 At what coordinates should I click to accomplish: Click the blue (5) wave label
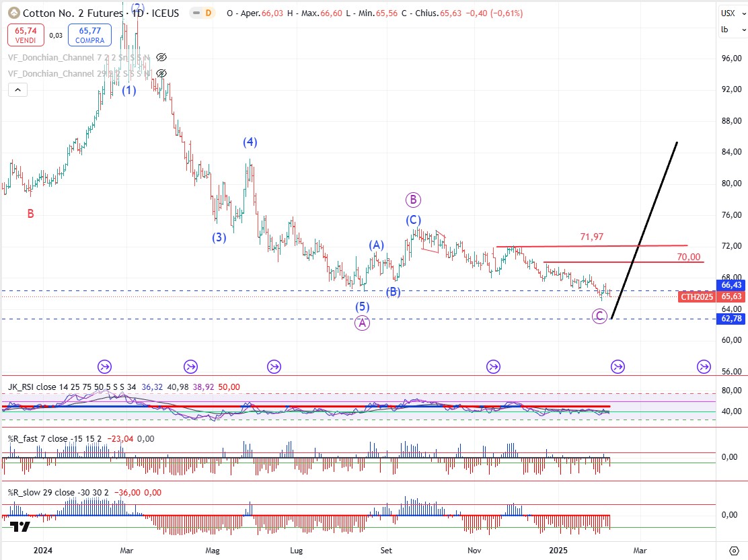pos(362,307)
